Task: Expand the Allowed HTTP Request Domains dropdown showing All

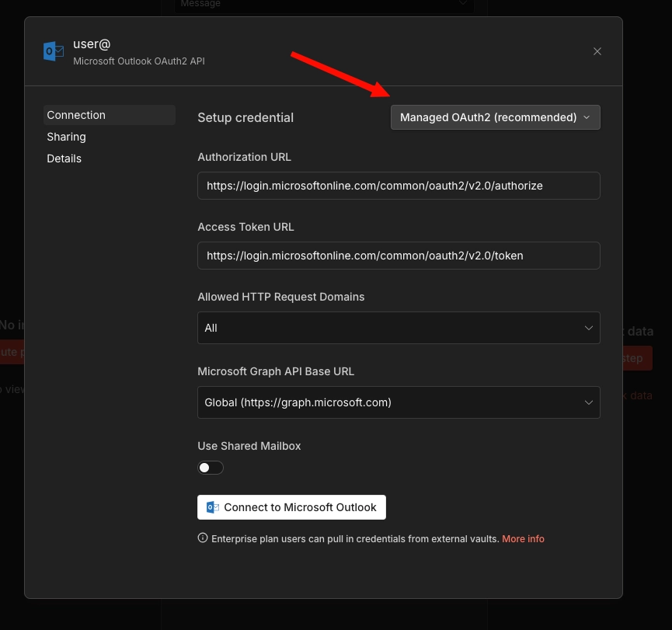Action: 399,328
